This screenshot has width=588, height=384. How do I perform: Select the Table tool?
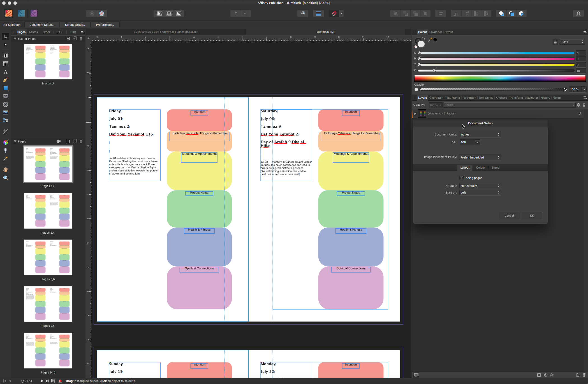coord(6,64)
